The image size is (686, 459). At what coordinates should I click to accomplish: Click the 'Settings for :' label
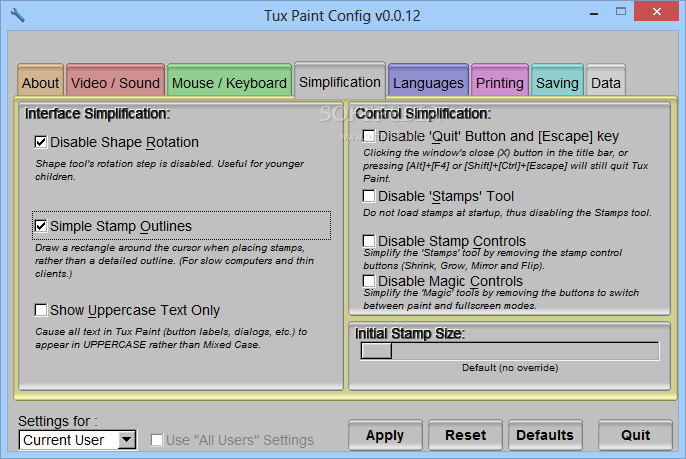click(x=58, y=421)
